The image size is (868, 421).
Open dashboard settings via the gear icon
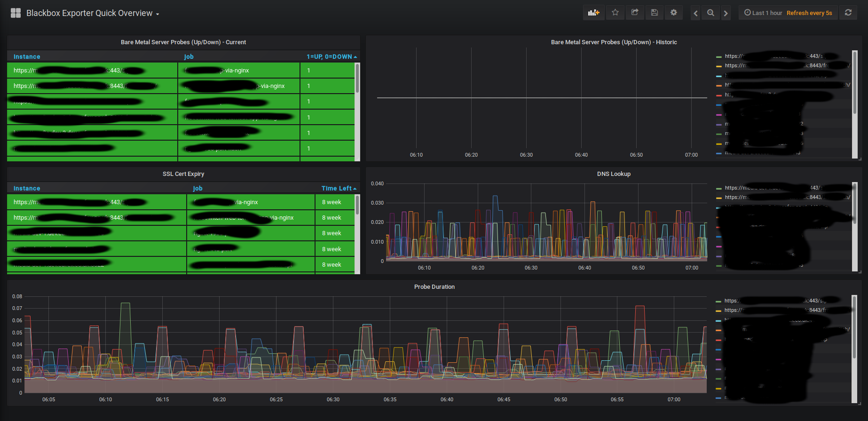[674, 13]
